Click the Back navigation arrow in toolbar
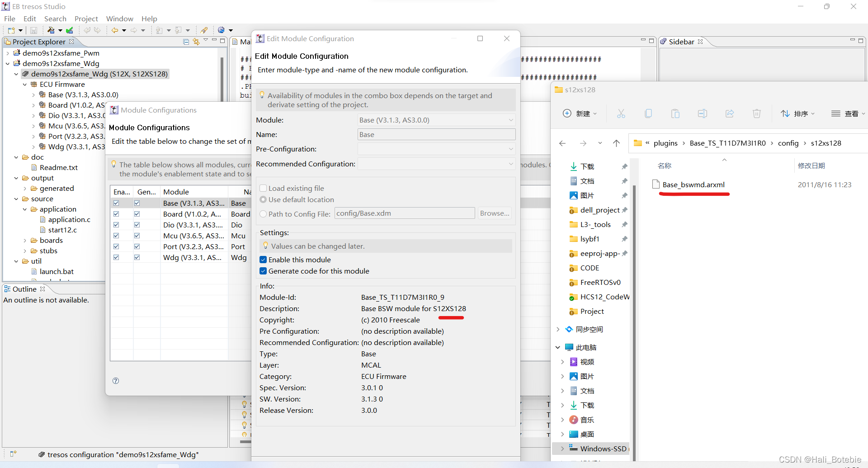This screenshot has height=468, width=868. [x=115, y=30]
